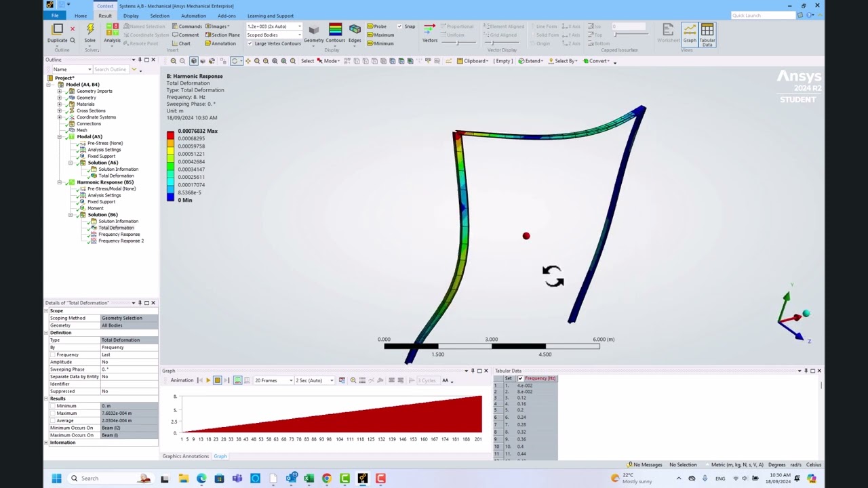Click the Celsius status bar entry
The width and height of the screenshot is (868, 488).
(x=813, y=465)
